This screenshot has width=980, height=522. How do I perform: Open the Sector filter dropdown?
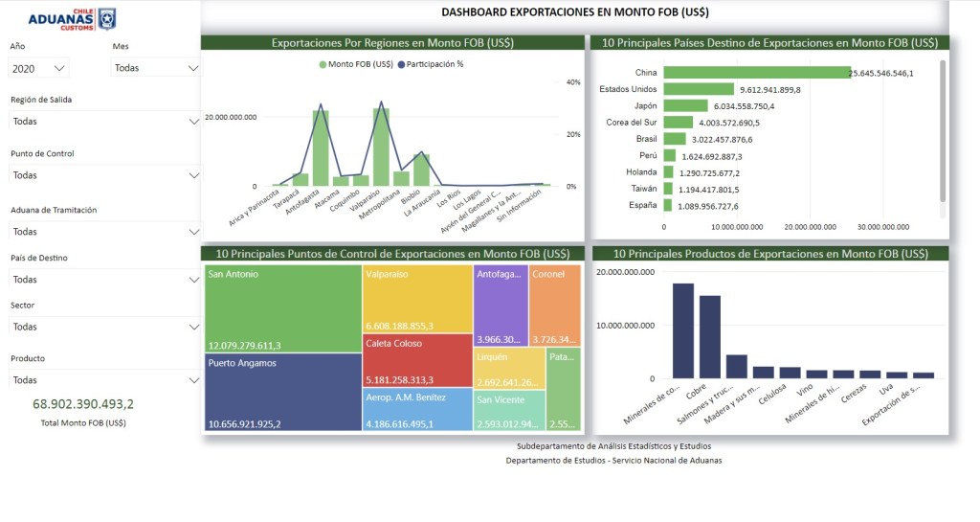[x=104, y=327]
